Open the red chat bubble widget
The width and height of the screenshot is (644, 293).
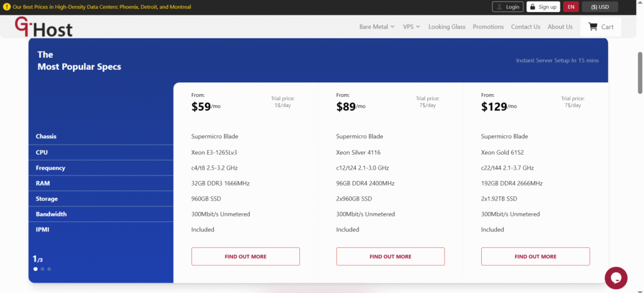point(616,278)
